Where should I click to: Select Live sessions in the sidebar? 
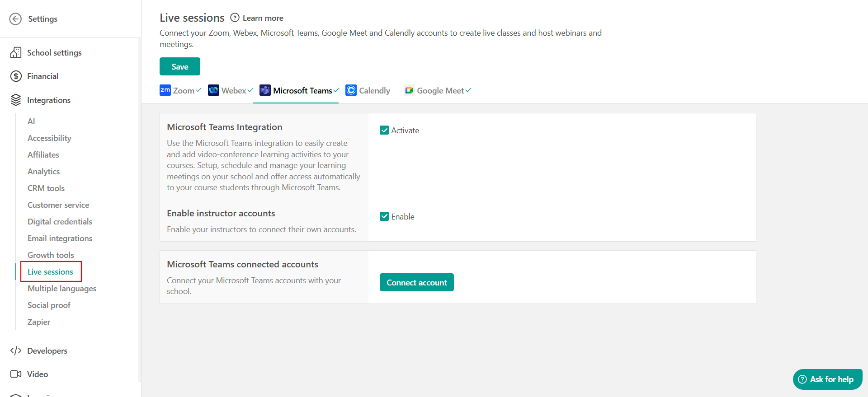(x=50, y=272)
